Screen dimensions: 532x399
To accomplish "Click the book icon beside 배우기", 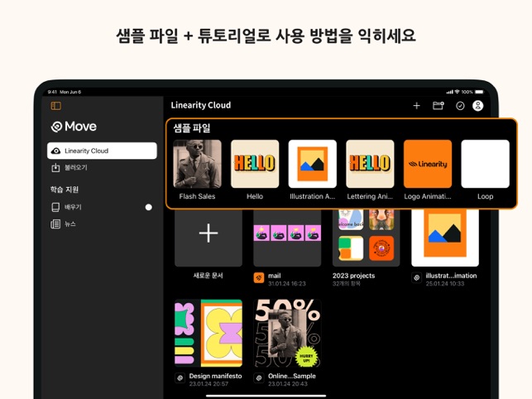I will (x=55, y=207).
